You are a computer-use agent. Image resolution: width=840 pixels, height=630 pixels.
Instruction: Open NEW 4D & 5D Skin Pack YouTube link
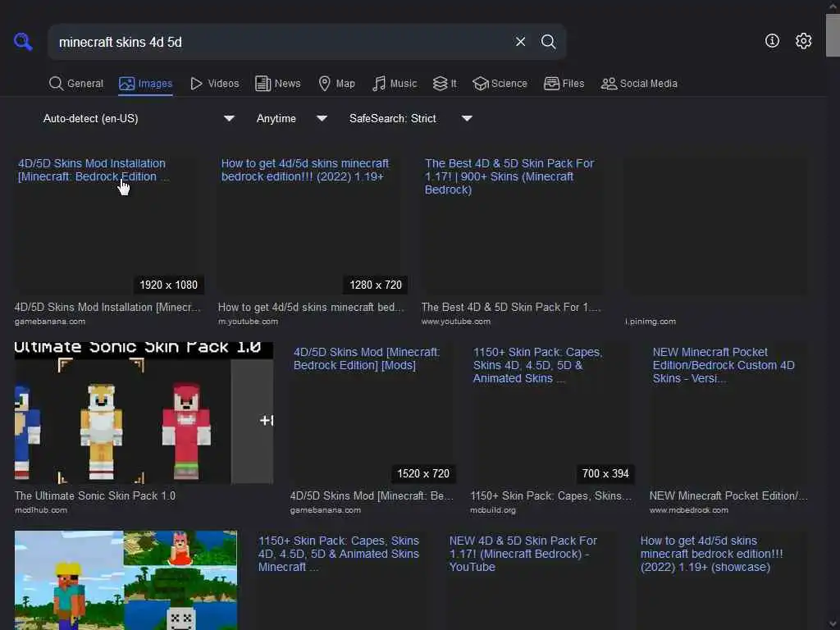coord(523,554)
